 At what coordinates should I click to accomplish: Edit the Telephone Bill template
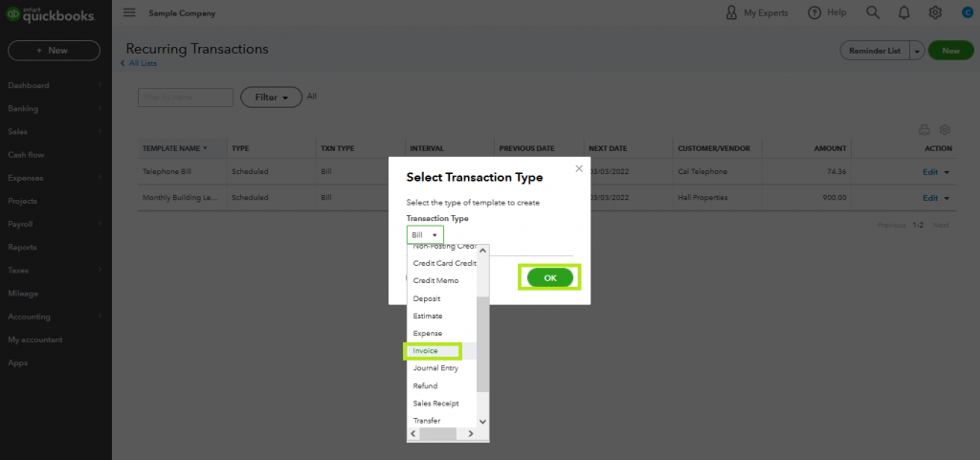point(930,171)
